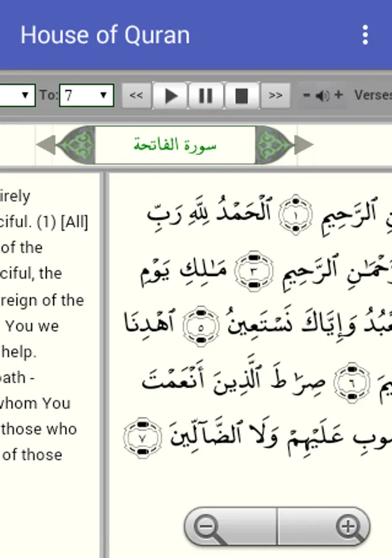Click the speaker volume icon
This screenshot has width=392, height=558.
pyautogui.click(x=323, y=95)
